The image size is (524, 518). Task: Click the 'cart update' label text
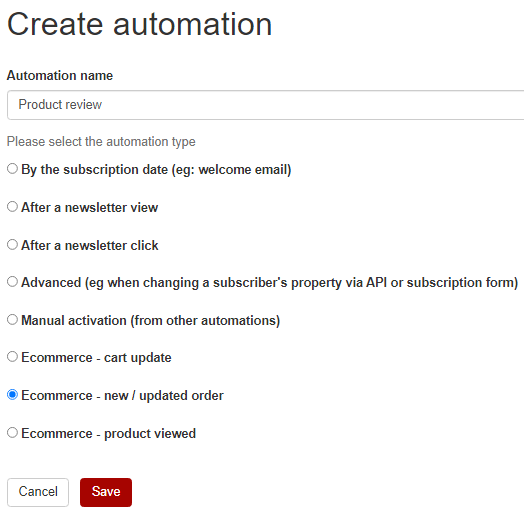tap(138, 358)
